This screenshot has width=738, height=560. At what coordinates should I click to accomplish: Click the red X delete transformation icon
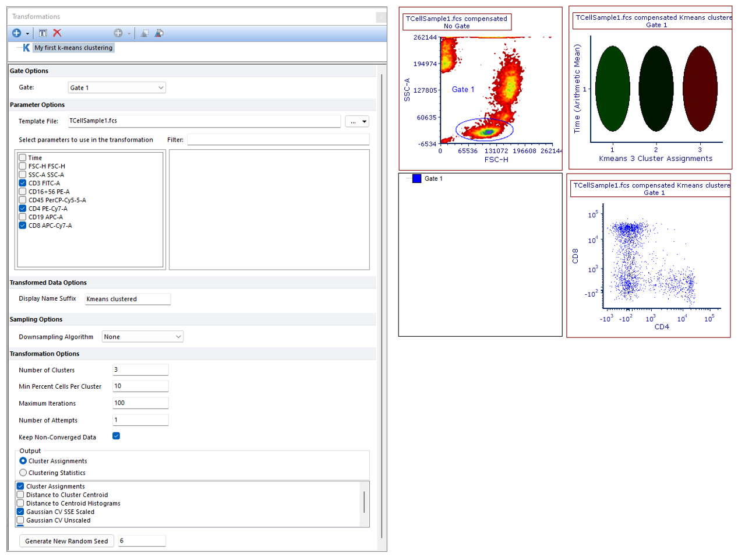[x=57, y=33]
